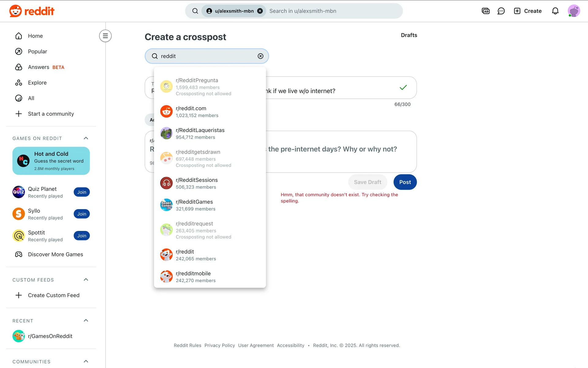Choose r/RedditGames in the dropdown list

tap(194, 205)
